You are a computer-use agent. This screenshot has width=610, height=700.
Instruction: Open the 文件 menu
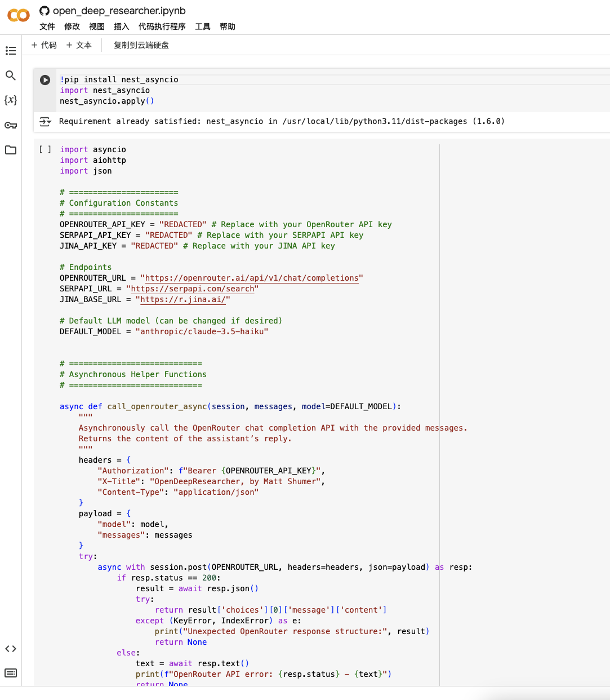pos(47,26)
